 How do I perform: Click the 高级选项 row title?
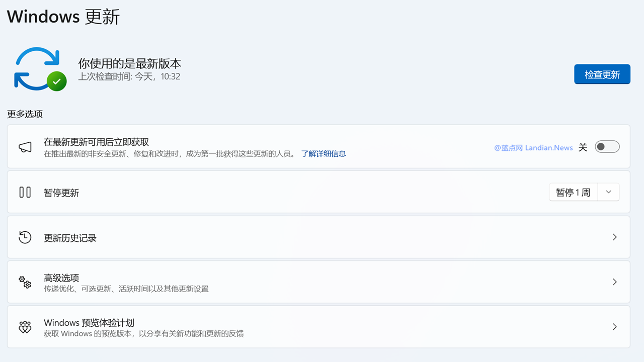point(61,278)
